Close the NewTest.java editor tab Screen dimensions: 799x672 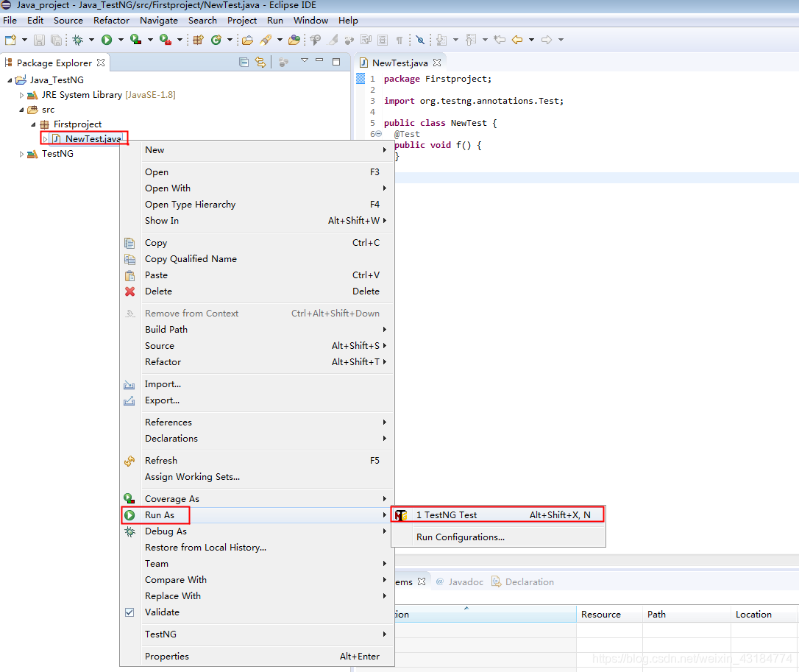(x=437, y=63)
